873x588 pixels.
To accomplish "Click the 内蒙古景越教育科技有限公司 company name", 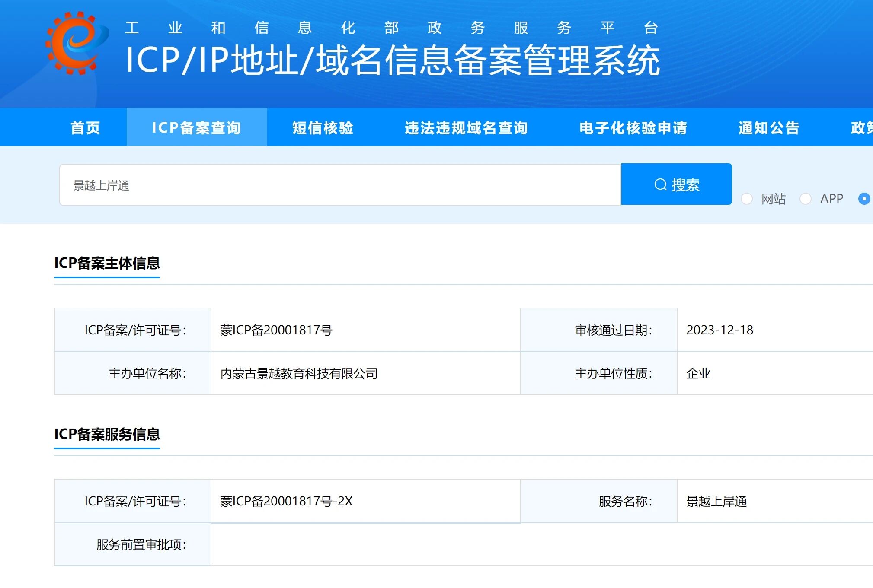I will (x=299, y=373).
